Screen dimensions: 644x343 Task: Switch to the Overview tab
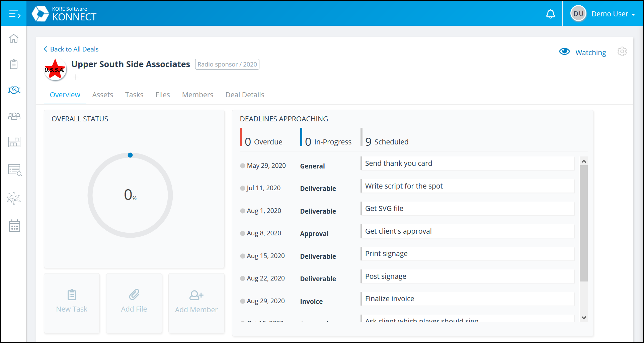pyautogui.click(x=65, y=95)
